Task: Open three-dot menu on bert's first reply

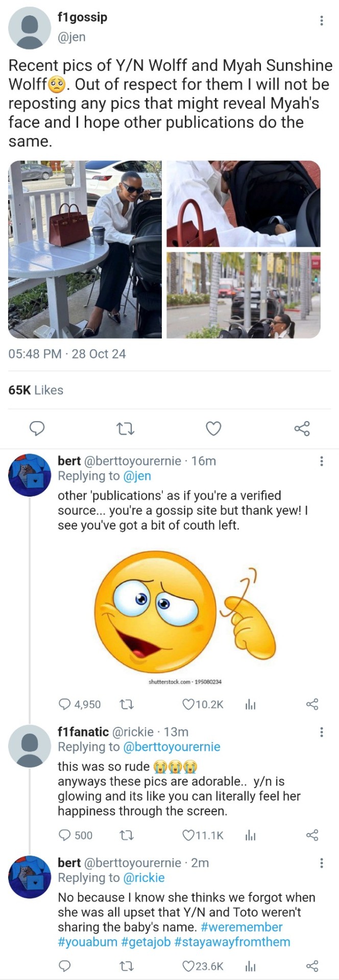Action: pos(321,461)
